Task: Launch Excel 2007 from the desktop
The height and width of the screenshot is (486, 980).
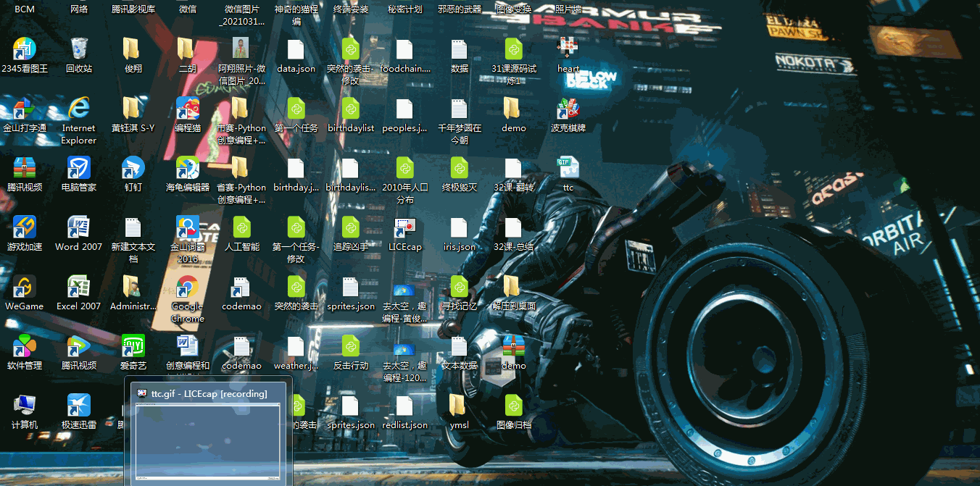Action: point(79,287)
